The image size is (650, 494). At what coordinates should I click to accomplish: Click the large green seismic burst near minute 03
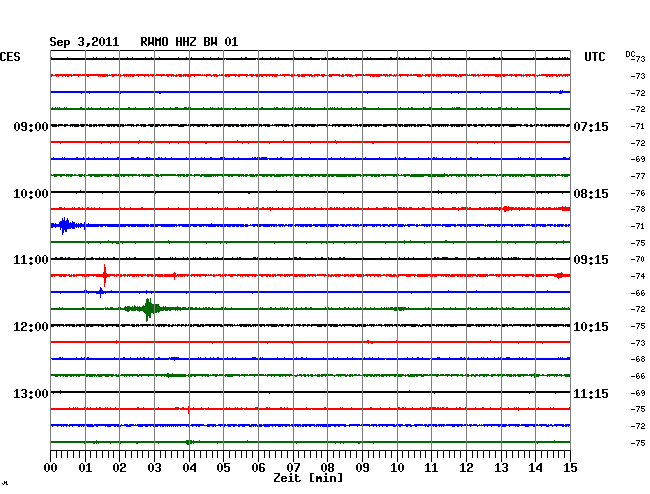tap(148, 309)
